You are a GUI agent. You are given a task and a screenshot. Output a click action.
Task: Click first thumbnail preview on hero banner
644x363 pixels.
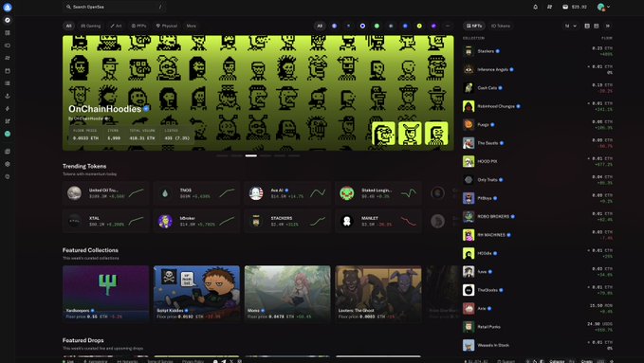383,134
